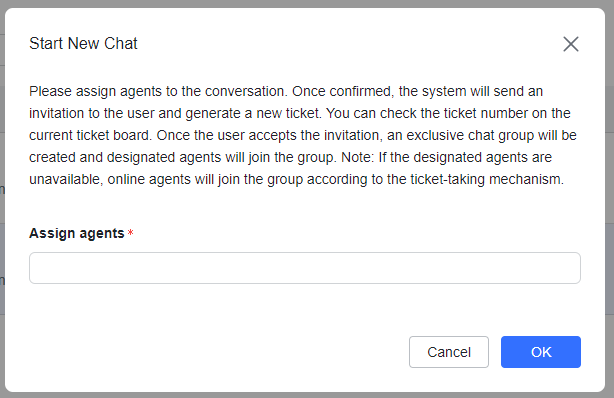The width and height of the screenshot is (614, 398).
Task: Click the Assign agents input field
Action: pyautogui.click(x=305, y=268)
